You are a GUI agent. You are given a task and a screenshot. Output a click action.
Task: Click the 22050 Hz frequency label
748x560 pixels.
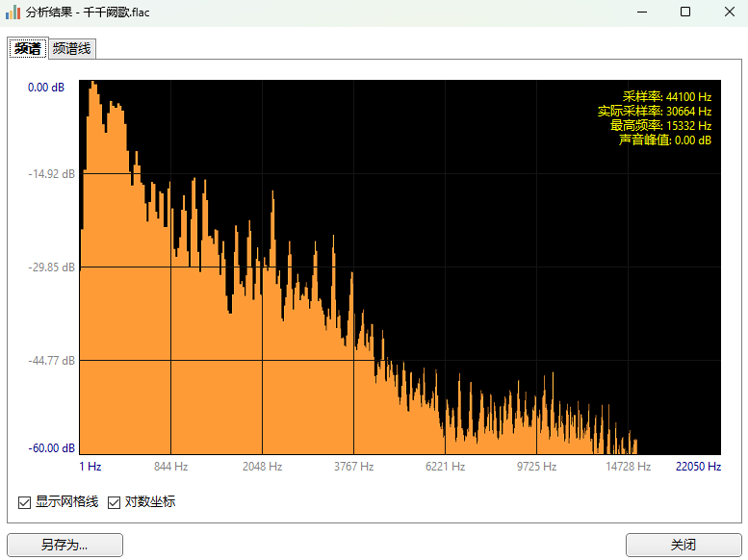click(x=698, y=467)
